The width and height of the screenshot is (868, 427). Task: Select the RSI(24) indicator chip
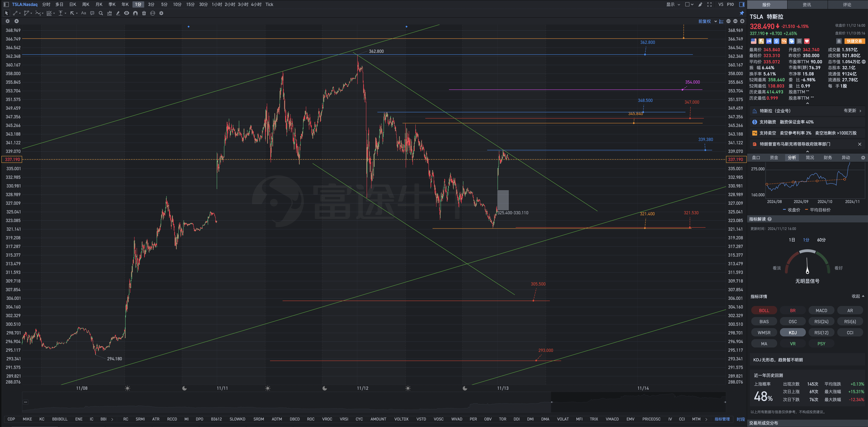822,321
